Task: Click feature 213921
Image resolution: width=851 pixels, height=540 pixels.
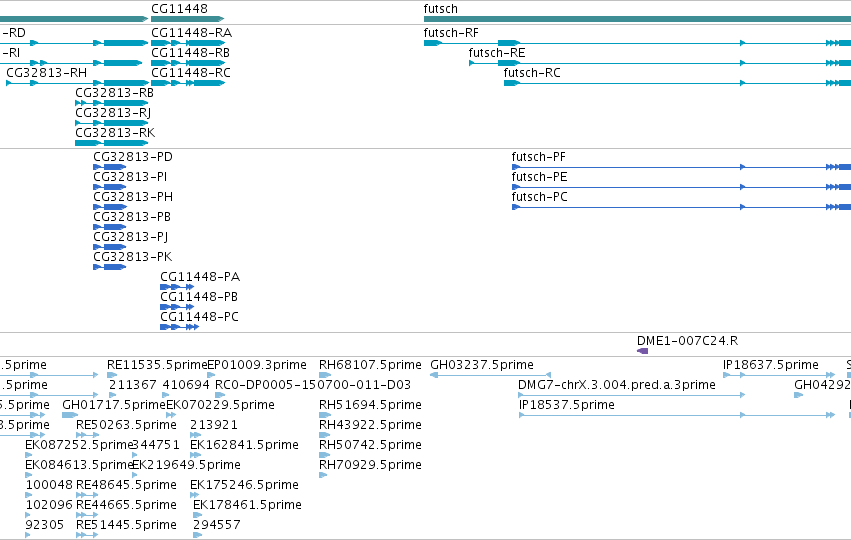Action: point(214,425)
